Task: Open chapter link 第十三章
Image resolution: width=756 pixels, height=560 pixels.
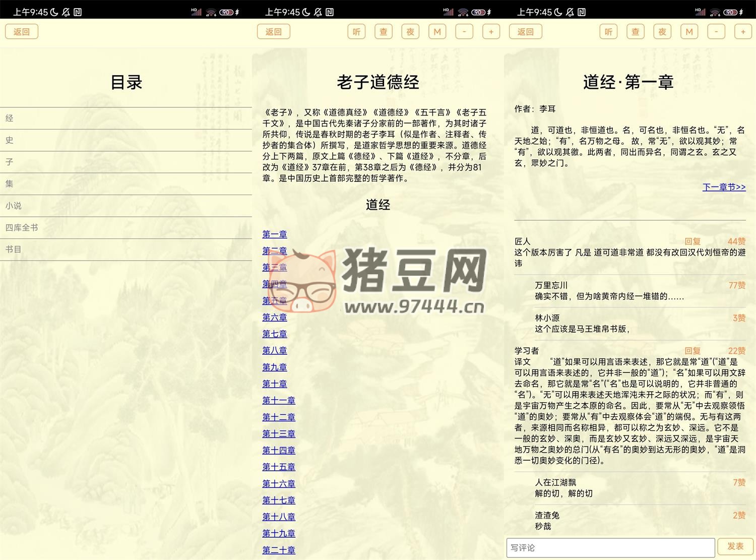Action: tap(279, 434)
